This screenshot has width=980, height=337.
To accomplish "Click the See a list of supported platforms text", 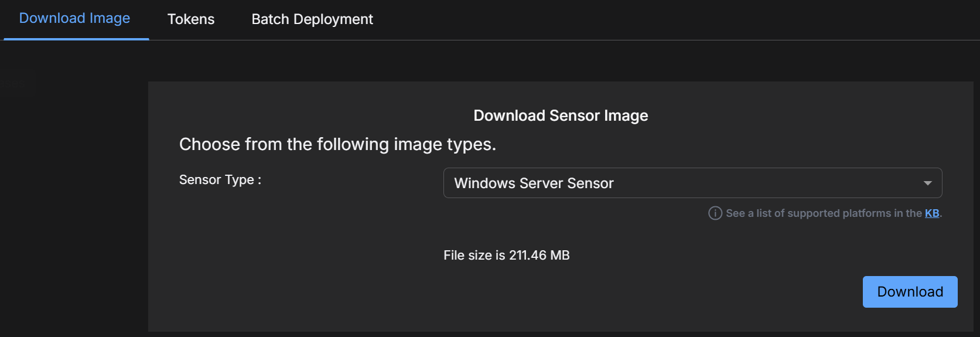I will (824, 213).
